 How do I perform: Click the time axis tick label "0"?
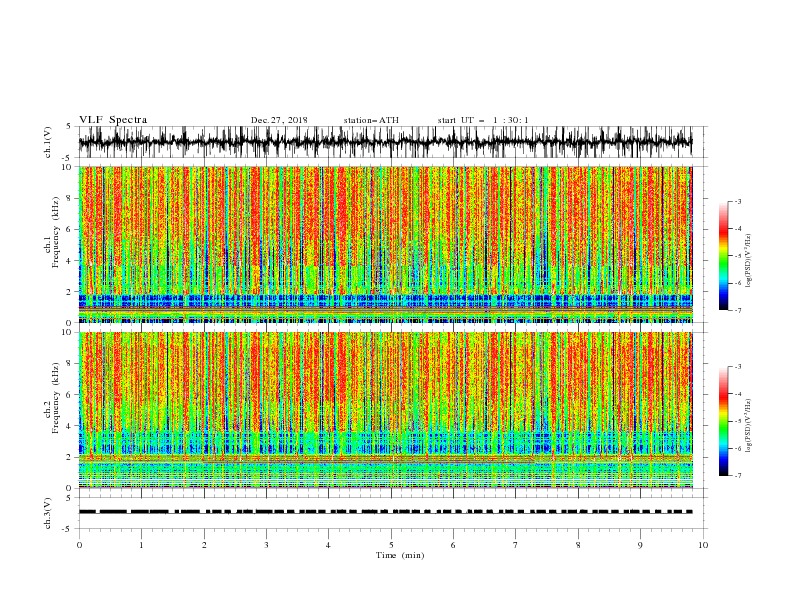(79, 545)
